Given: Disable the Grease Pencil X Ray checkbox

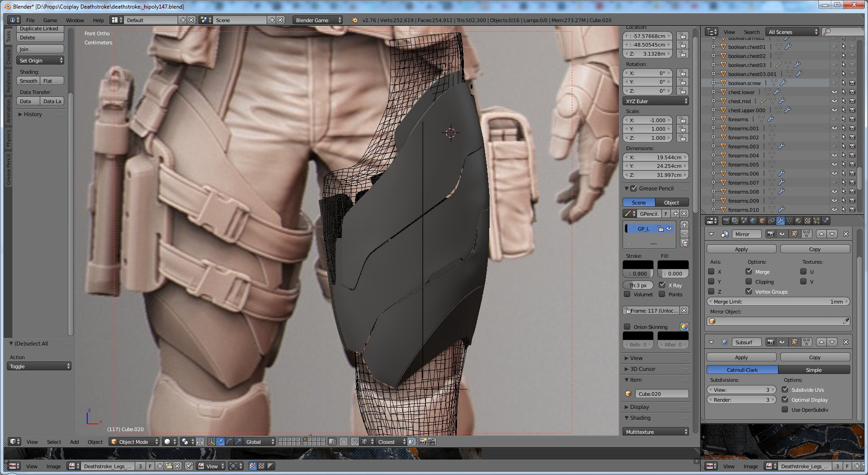Looking at the screenshot, I should pyautogui.click(x=662, y=285).
